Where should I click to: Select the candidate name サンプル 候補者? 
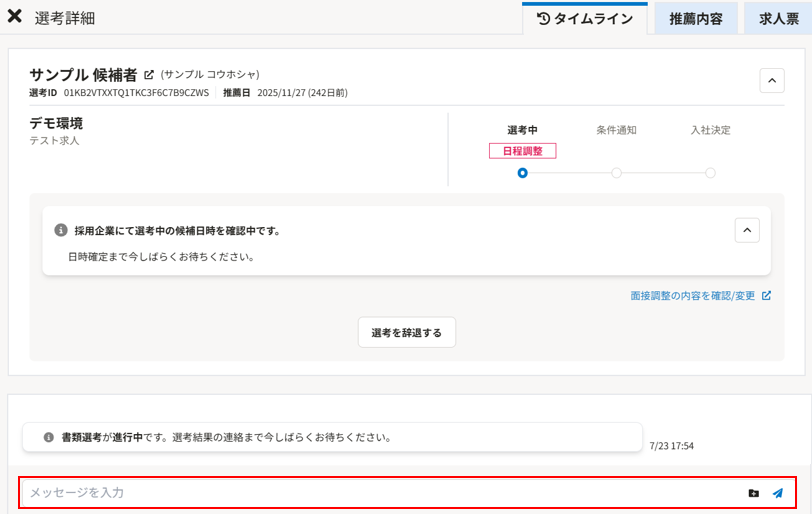click(x=83, y=75)
